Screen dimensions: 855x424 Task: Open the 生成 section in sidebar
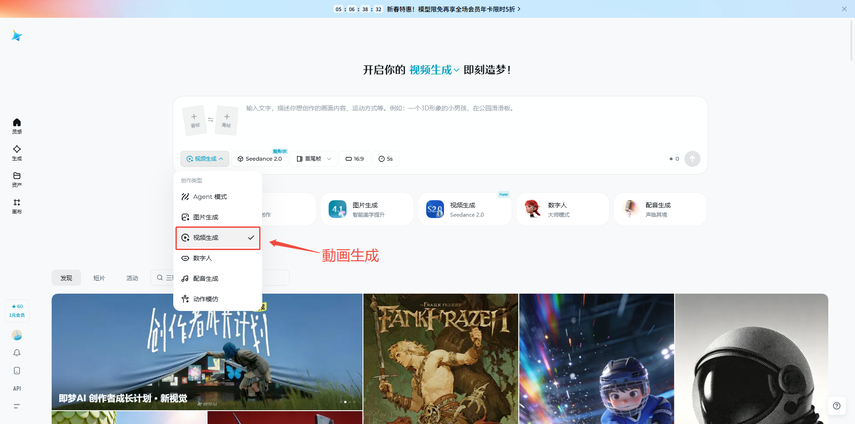[17, 153]
